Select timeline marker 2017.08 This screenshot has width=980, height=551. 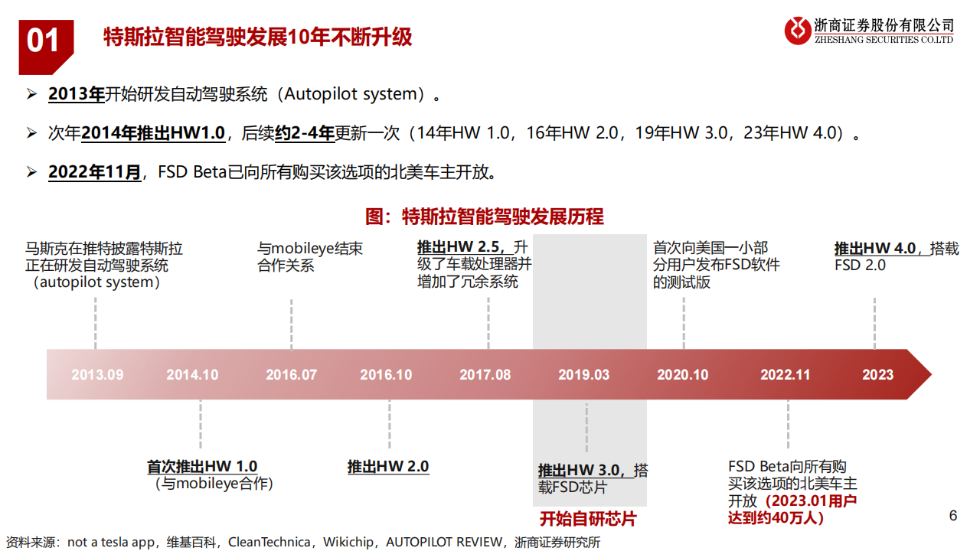[485, 375]
